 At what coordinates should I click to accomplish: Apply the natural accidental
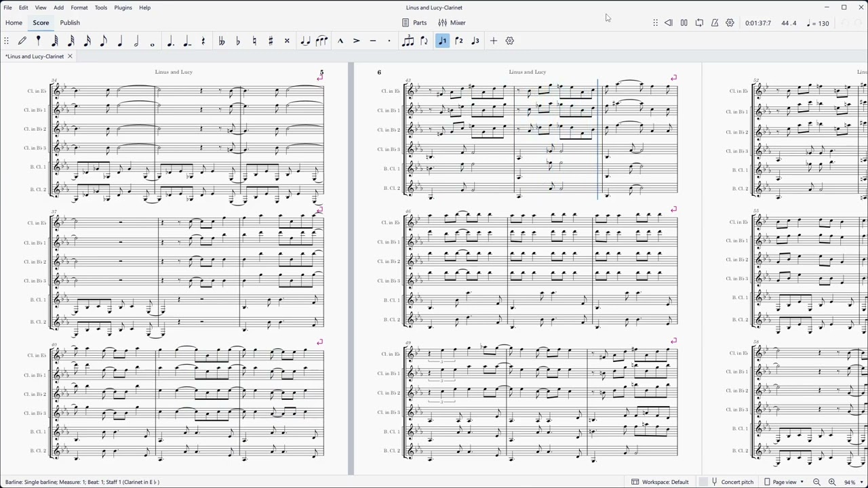(x=254, y=41)
